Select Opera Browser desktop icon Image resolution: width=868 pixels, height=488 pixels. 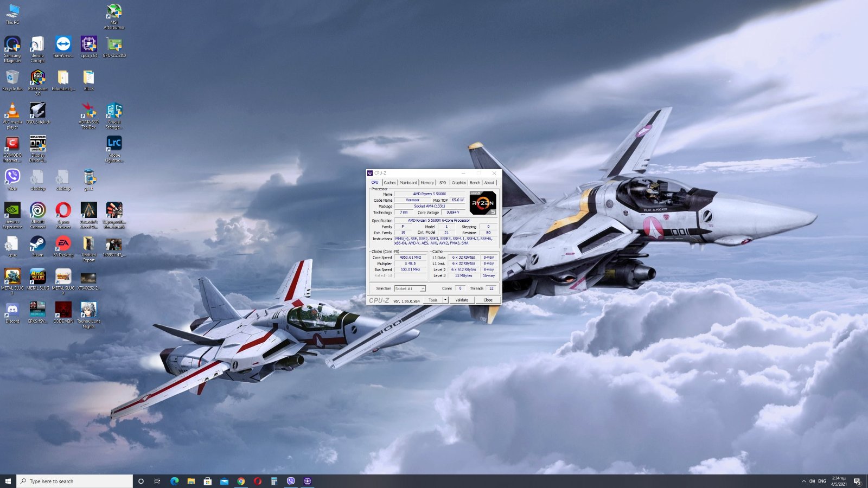tap(63, 215)
